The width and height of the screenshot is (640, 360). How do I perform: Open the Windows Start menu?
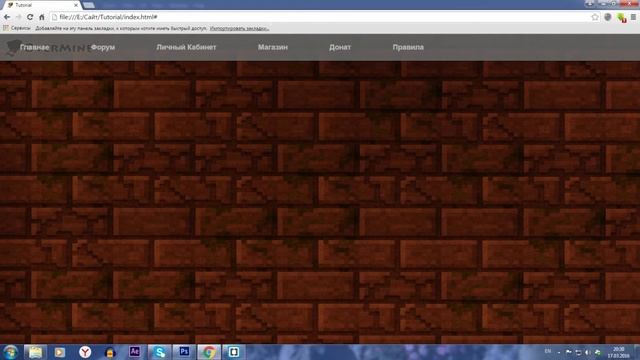point(10,352)
